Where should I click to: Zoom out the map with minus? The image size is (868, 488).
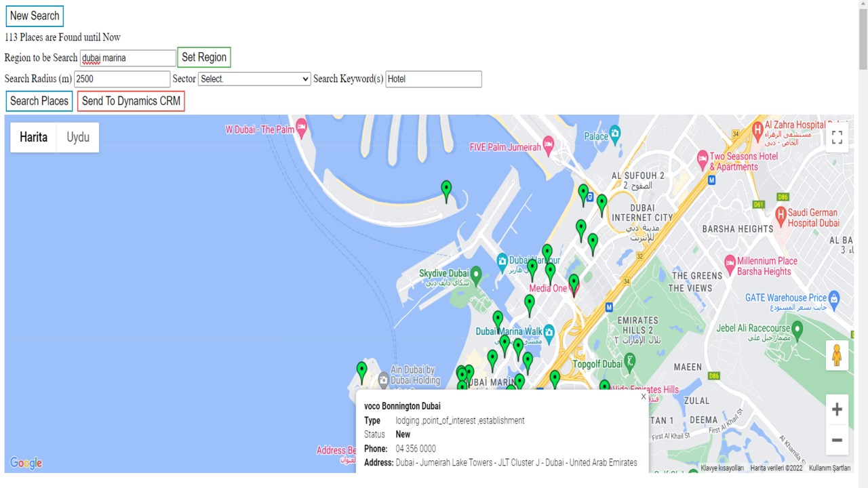[x=837, y=440]
